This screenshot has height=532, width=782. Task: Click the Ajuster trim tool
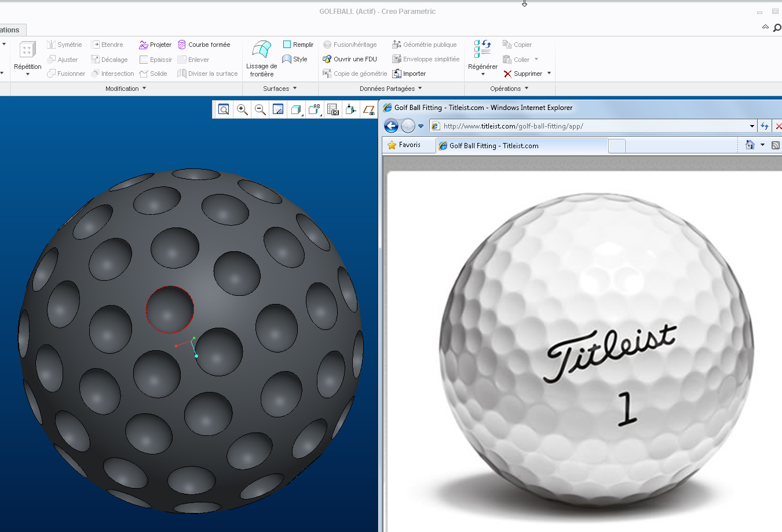click(x=62, y=60)
